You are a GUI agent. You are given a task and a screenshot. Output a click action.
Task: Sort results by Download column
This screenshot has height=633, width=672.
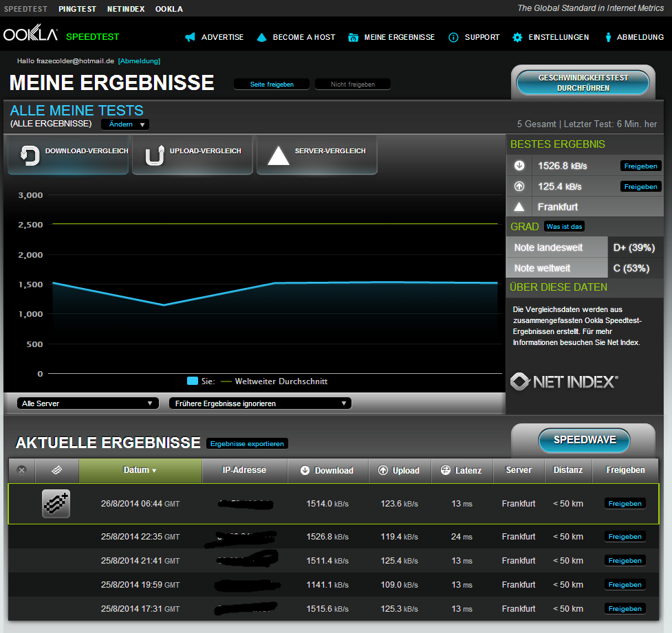(x=328, y=470)
